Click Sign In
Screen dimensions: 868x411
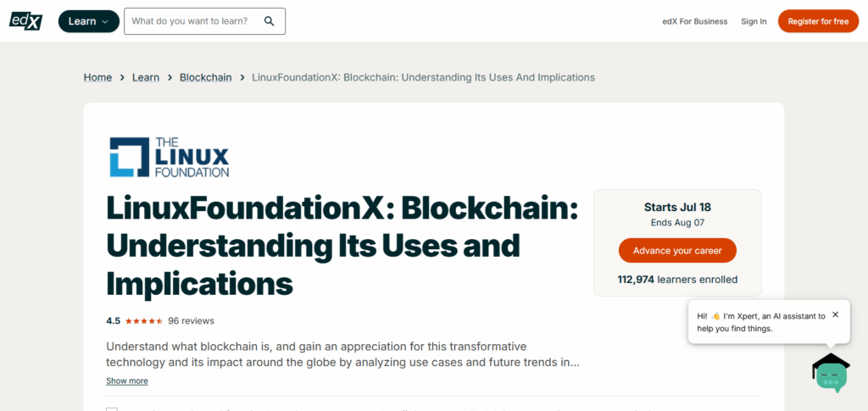754,21
